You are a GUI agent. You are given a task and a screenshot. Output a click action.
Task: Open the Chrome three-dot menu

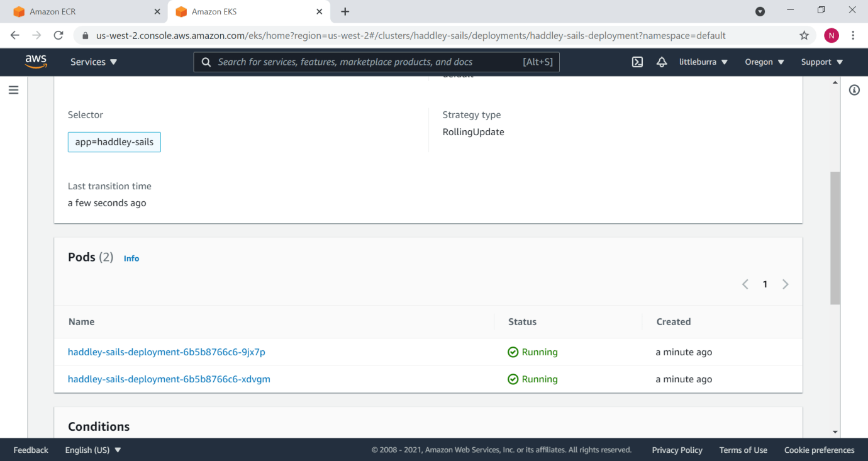pyautogui.click(x=854, y=35)
